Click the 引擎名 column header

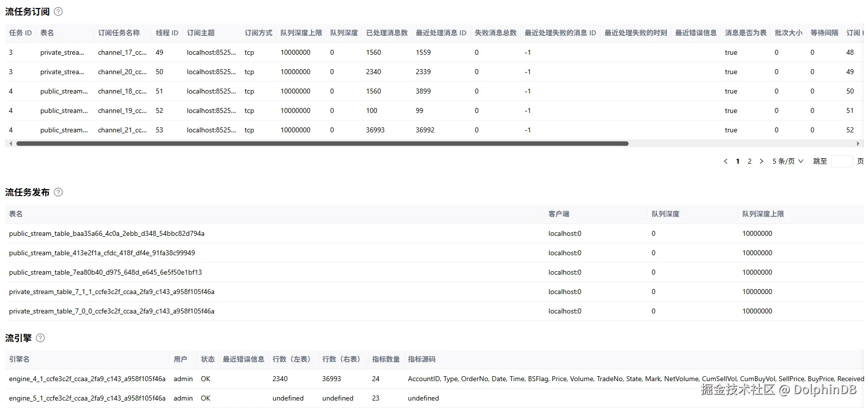pos(19,359)
